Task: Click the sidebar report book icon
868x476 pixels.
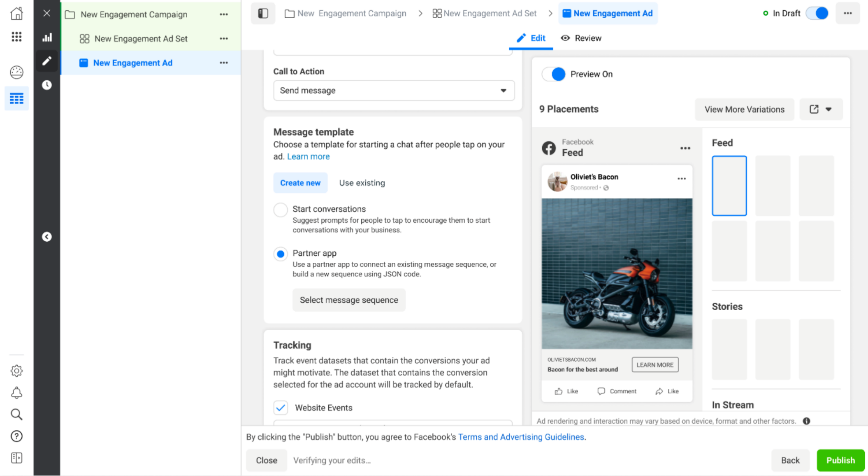Action: coord(16,458)
